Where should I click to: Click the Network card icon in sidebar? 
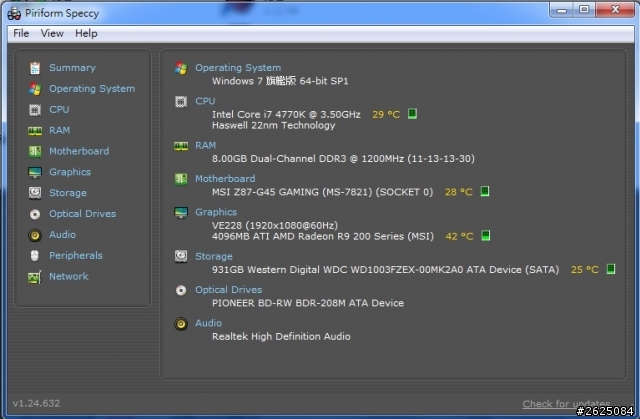(x=35, y=277)
